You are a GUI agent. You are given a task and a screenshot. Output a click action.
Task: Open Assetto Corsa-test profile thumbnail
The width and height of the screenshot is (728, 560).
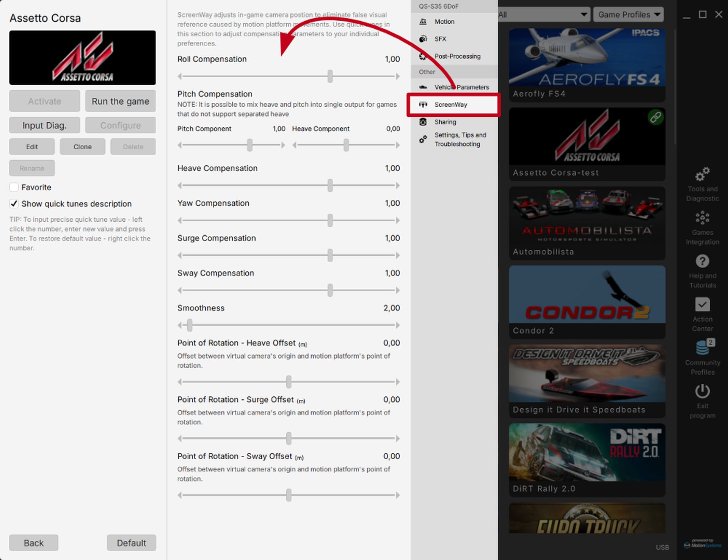coord(587,136)
